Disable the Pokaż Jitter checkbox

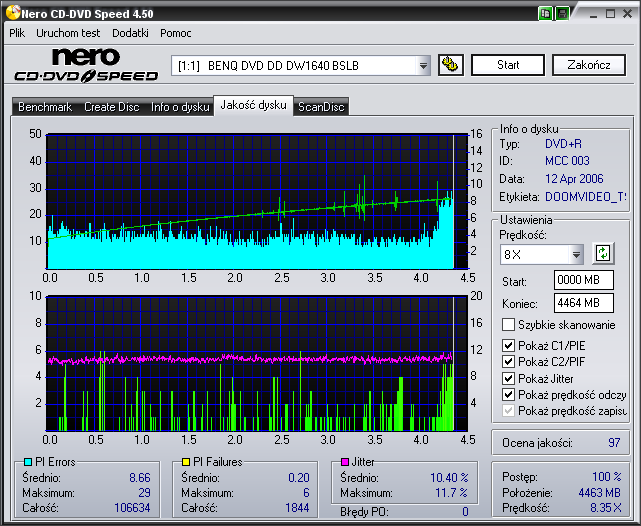(x=508, y=378)
